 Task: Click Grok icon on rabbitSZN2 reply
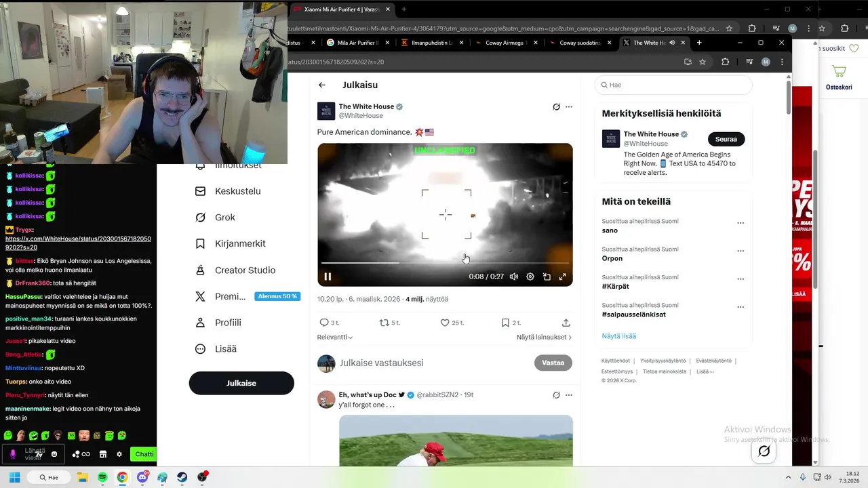(x=556, y=394)
